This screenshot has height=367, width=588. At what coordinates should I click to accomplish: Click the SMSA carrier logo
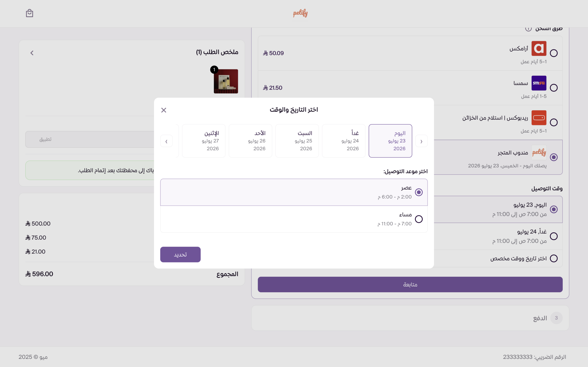click(x=539, y=83)
